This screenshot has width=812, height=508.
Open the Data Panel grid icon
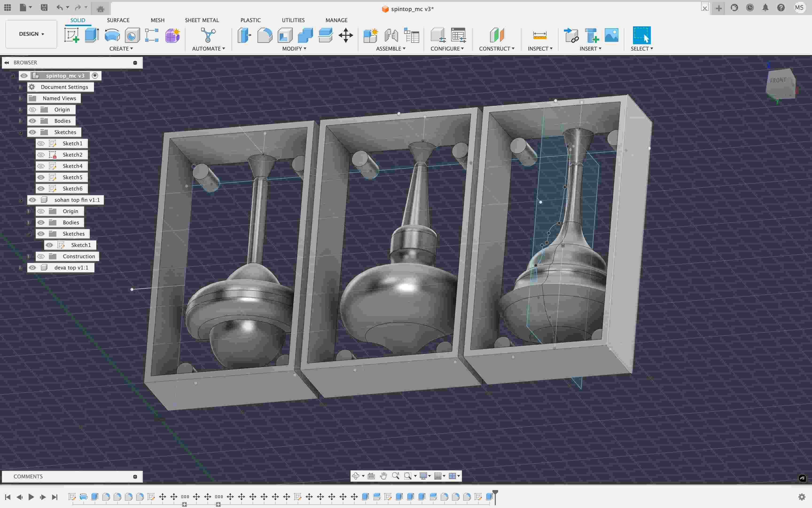tap(7, 7)
